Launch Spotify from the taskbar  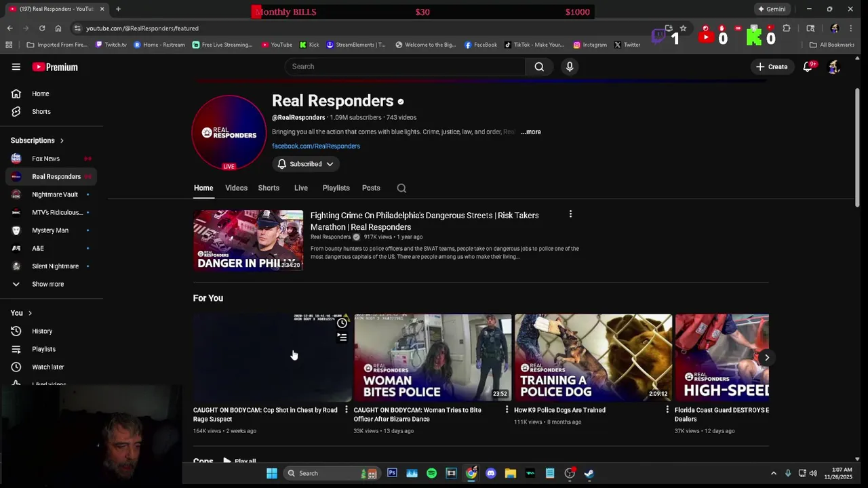click(431, 473)
